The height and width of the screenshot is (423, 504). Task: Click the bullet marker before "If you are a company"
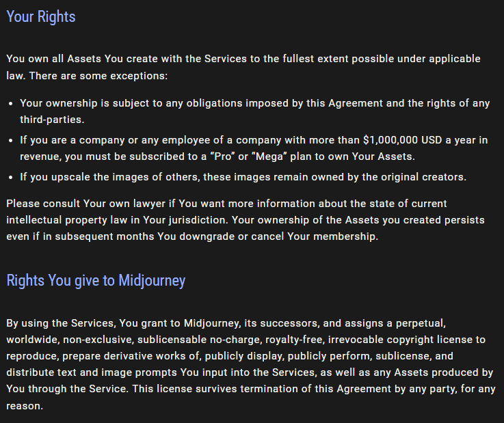10,141
